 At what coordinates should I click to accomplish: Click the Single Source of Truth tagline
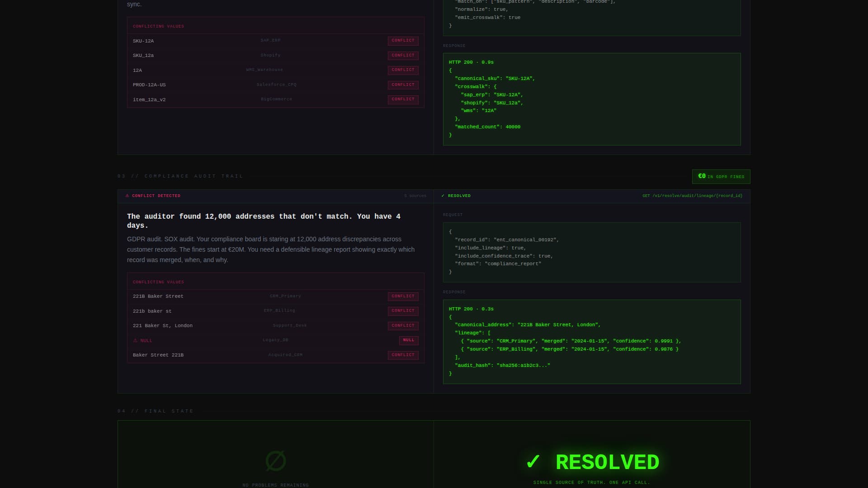[x=592, y=483]
